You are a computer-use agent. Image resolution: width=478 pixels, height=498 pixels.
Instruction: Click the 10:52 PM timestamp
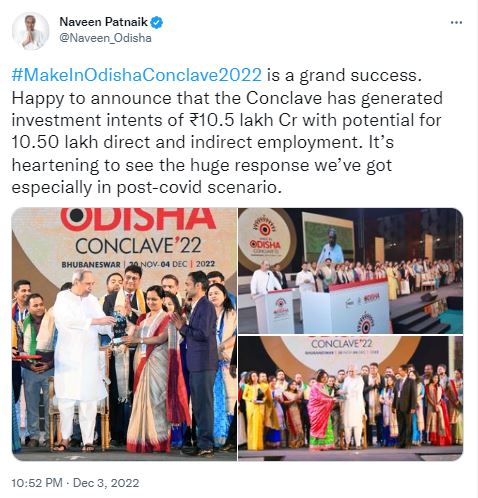click(37, 483)
